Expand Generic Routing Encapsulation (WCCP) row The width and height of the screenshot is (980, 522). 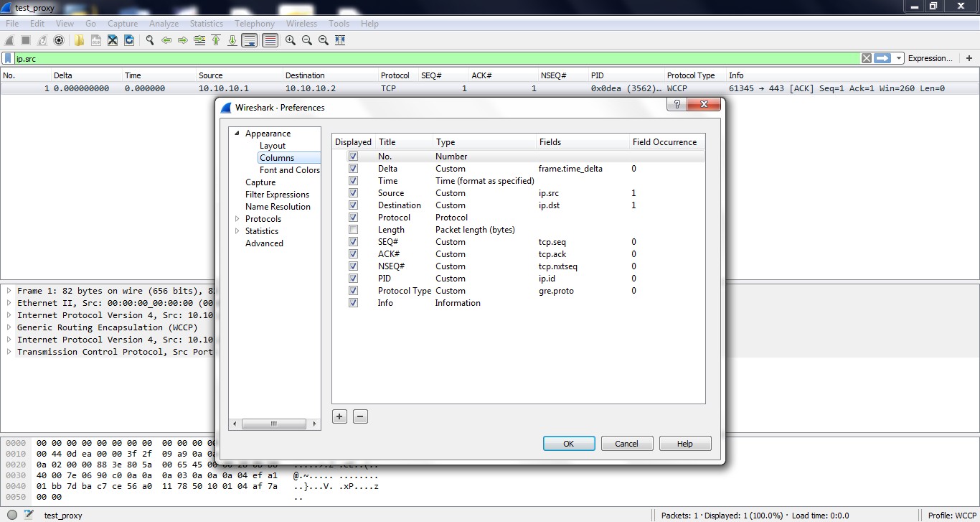coord(9,327)
